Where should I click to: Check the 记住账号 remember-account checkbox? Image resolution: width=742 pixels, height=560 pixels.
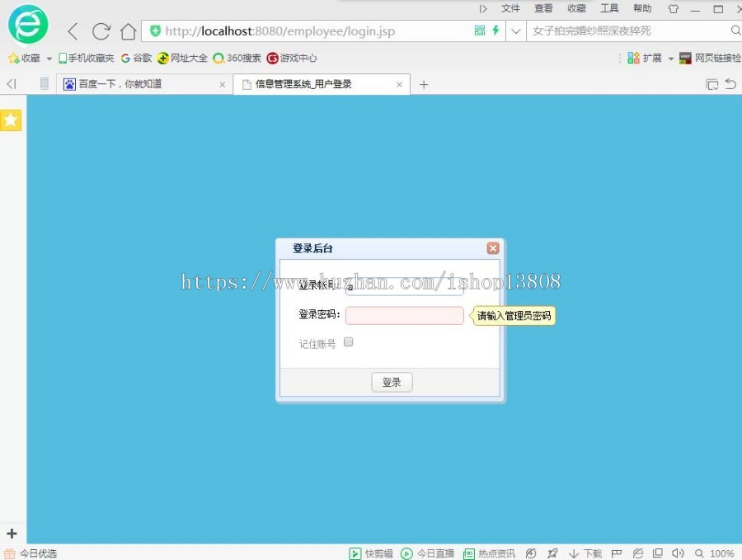tap(348, 341)
